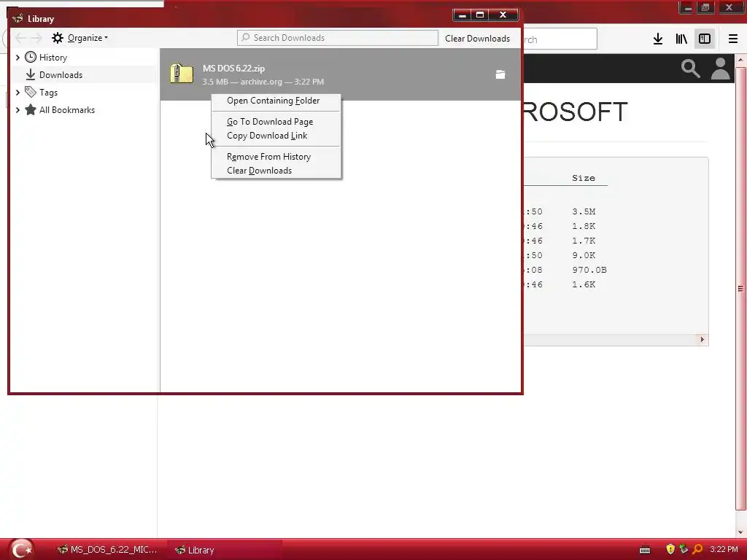Click the Organize gear icon
Screen dimensions: 747x560
58,38
